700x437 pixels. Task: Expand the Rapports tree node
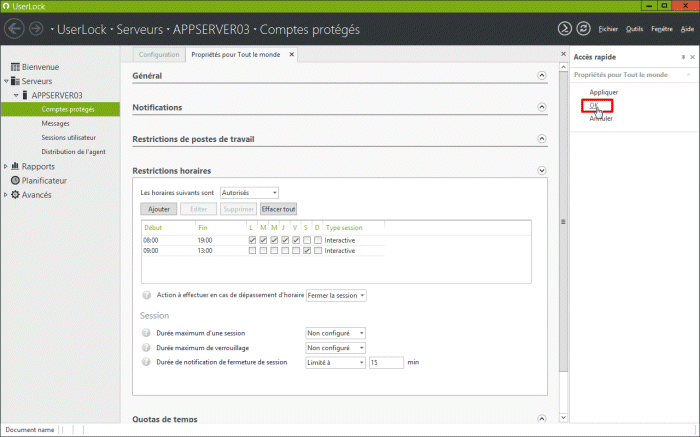6,166
